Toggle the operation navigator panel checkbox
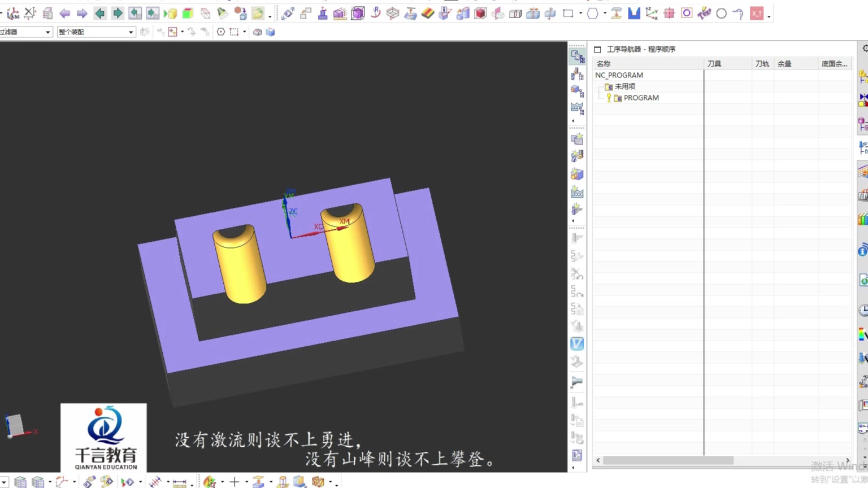 click(x=597, y=50)
